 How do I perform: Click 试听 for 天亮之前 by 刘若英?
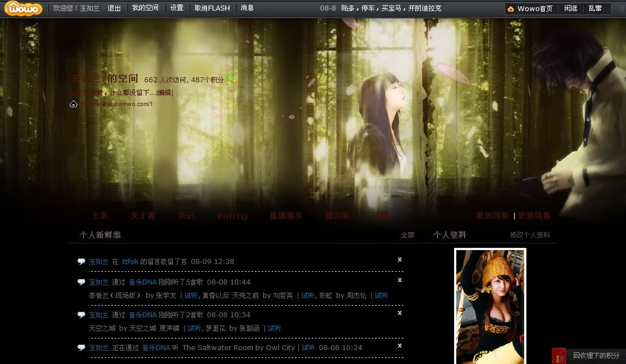pos(308,296)
